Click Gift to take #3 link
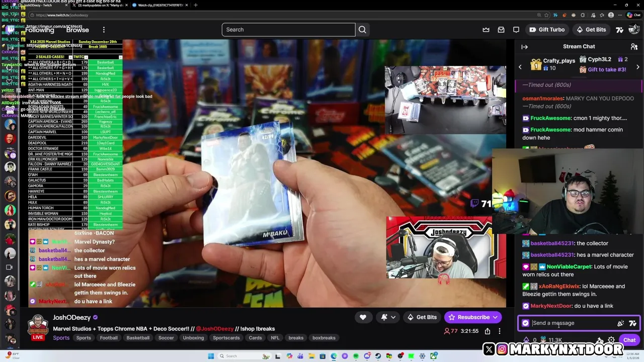This screenshot has width=644, height=362. coord(607,69)
